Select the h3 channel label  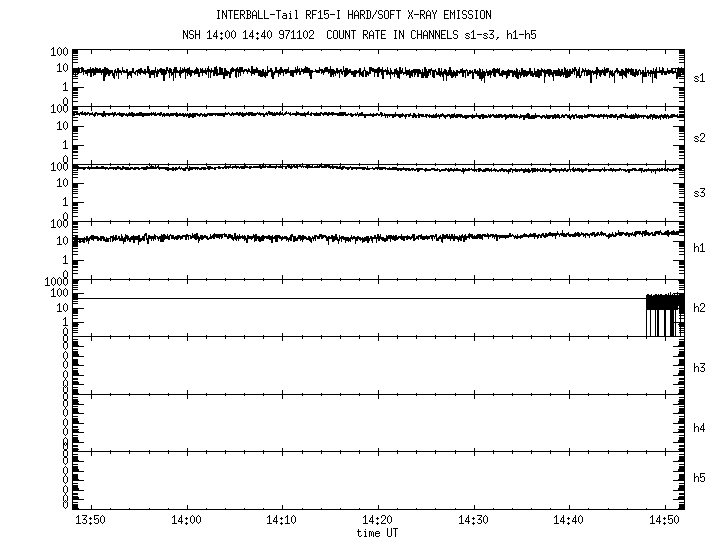coord(700,368)
